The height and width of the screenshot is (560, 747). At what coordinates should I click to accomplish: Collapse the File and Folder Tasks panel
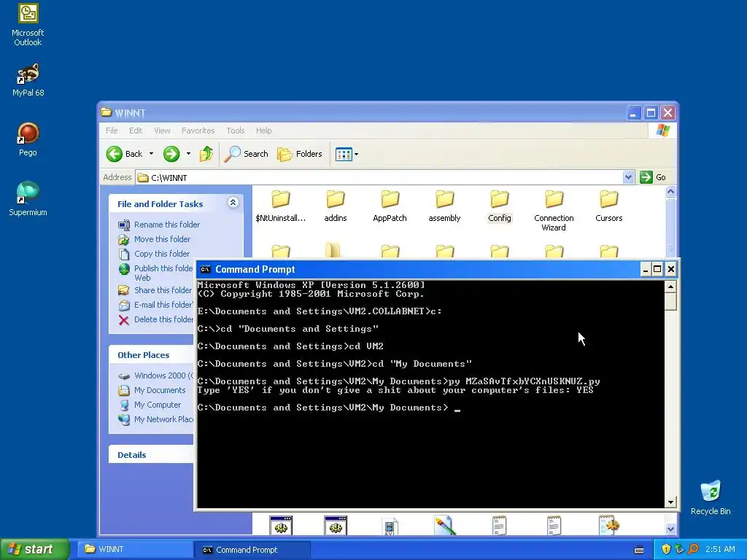(x=233, y=203)
